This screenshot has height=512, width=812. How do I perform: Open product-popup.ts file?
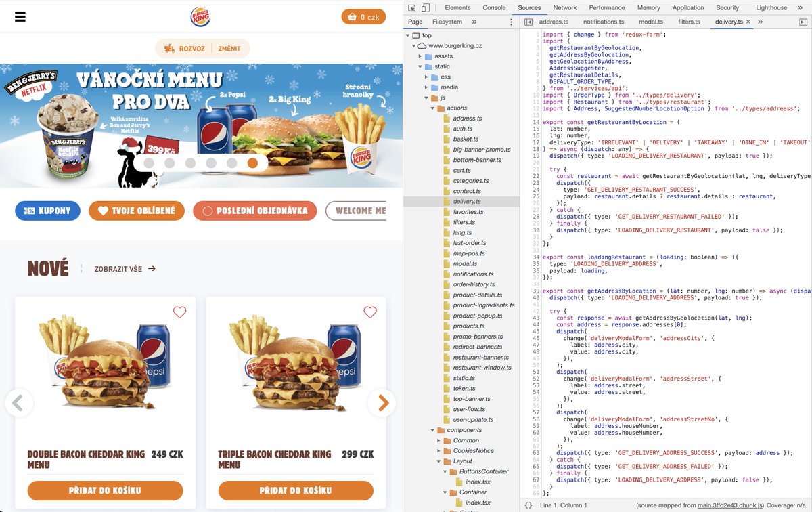point(478,316)
